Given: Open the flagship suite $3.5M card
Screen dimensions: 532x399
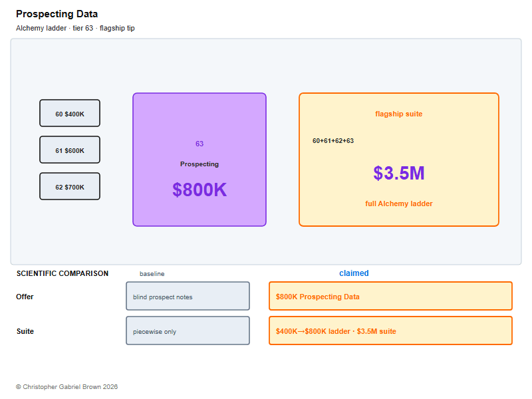Looking at the screenshot, I should pyautogui.click(x=399, y=160).
